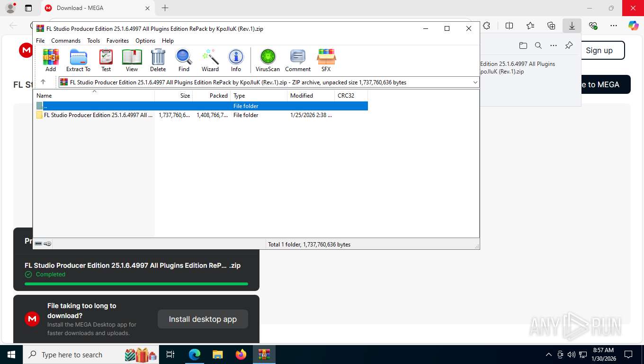Viewport: 644px width, 364px height.
Task: Open Edge Collections icon
Action: click(551, 26)
